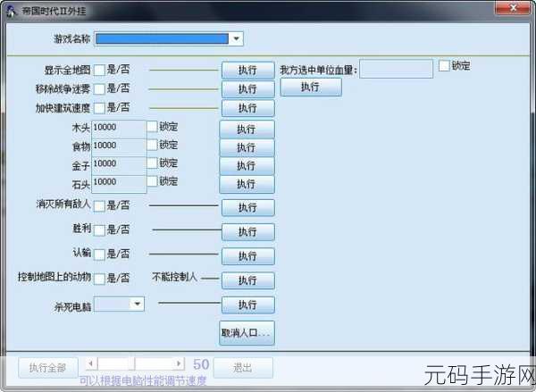Image resolution: width=536 pixels, height=392 pixels.
Task: Click 执行 in the 胜利 row
Action: click(x=247, y=232)
